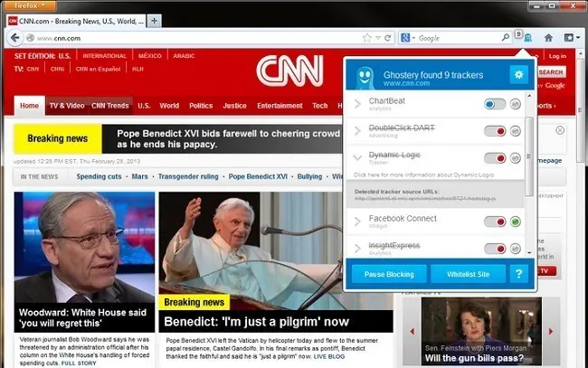Open the Firefox menu button
This screenshot has width=588, height=368.
(x=31, y=5)
